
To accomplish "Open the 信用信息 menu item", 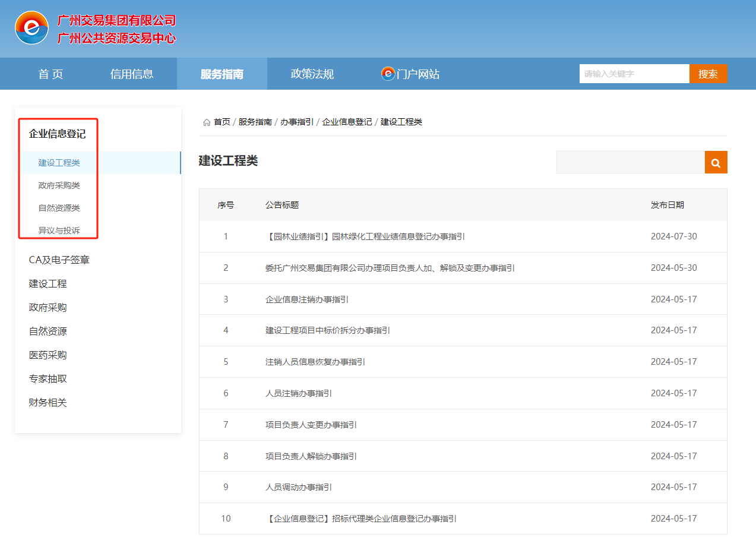I will (131, 73).
